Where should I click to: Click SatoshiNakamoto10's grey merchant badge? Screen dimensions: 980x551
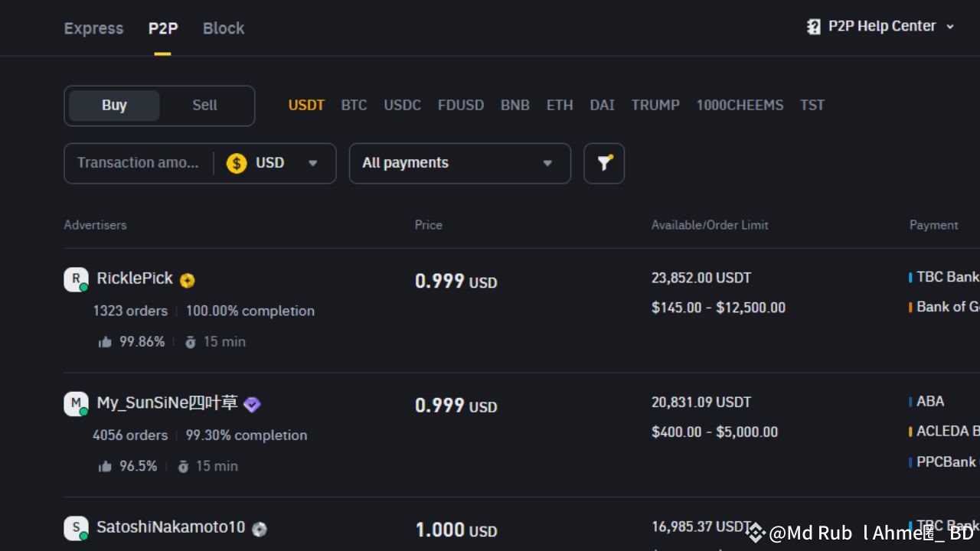(260, 529)
